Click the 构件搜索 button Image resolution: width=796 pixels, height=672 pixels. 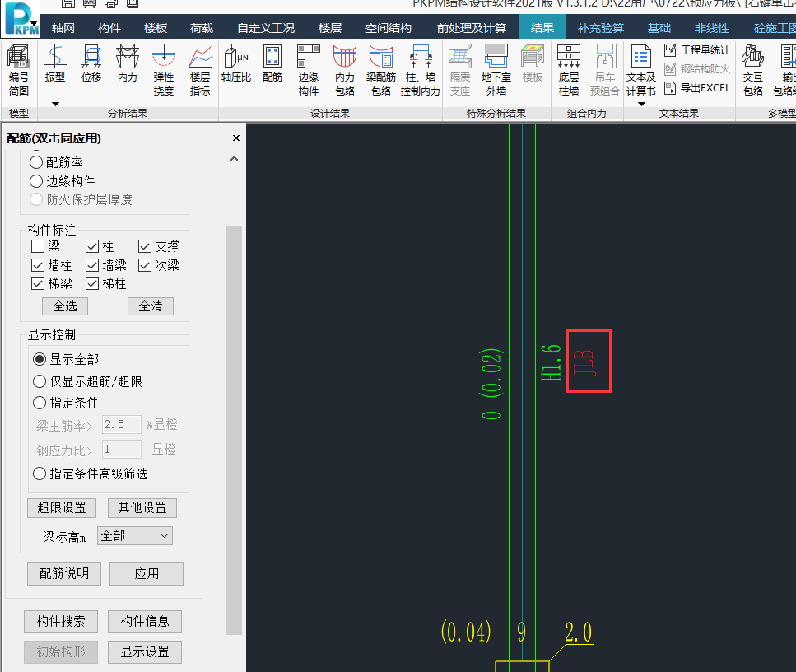tap(61, 622)
